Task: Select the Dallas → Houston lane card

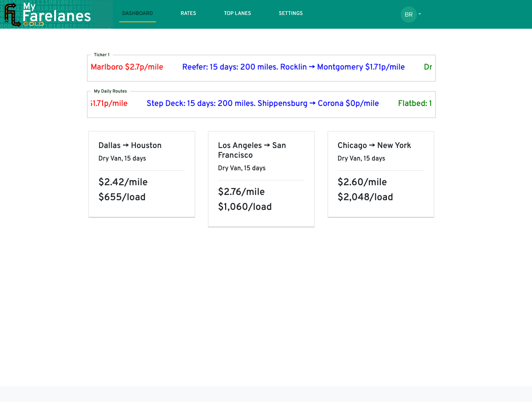Action: click(x=142, y=174)
